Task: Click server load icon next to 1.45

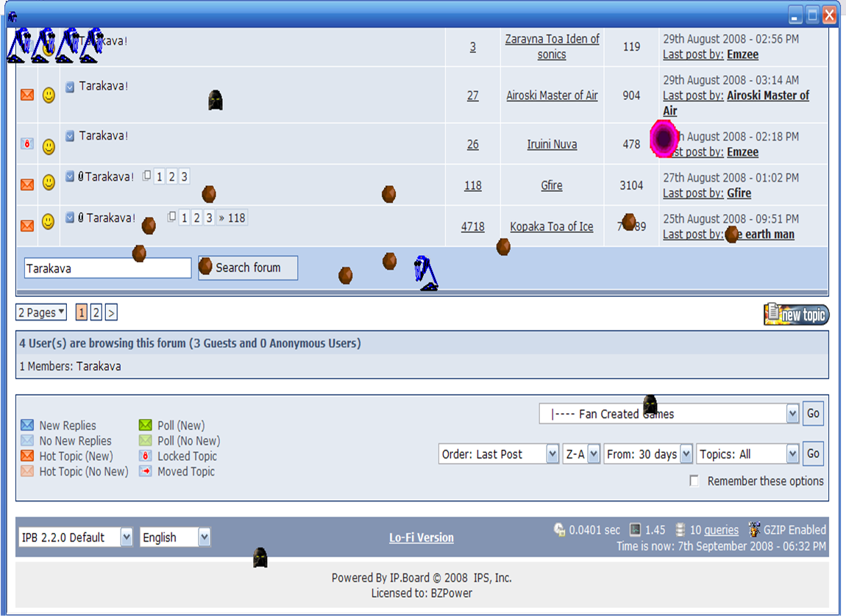Action: pyautogui.click(x=636, y=529)
